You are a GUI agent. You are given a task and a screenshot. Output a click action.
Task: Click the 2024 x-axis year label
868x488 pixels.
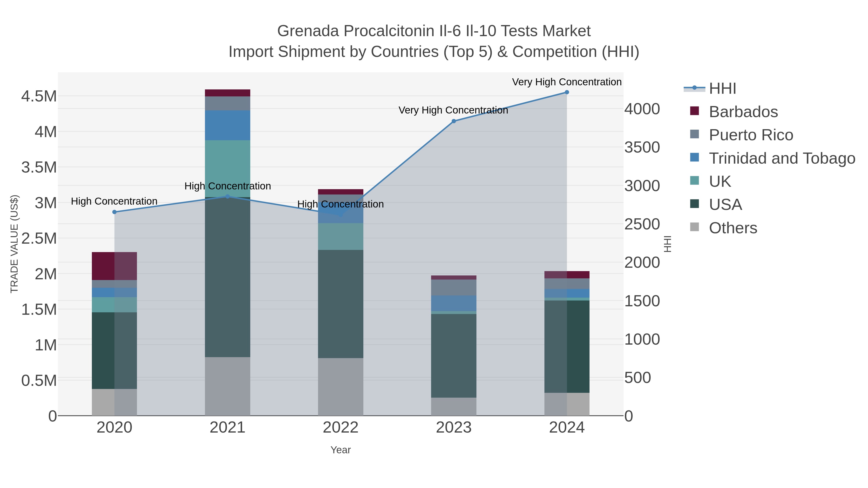[567, 428]
